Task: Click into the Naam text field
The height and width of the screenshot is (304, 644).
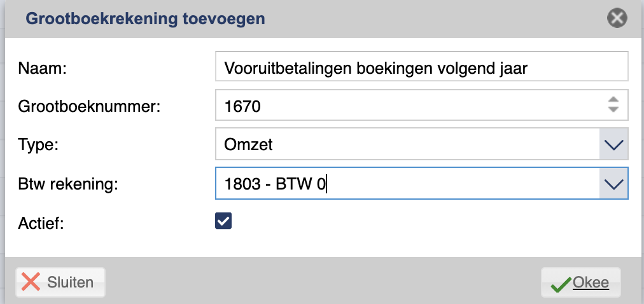Action: pos(421,67)
